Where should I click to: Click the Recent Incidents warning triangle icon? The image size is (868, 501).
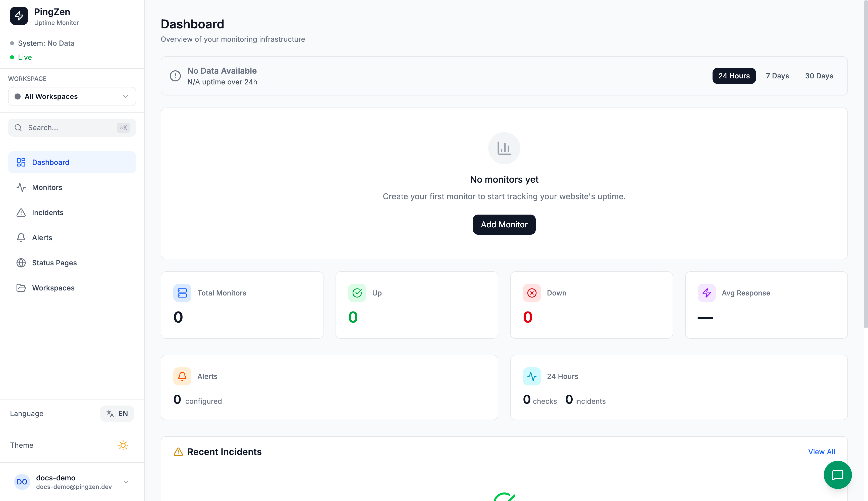tap(178, 452)
